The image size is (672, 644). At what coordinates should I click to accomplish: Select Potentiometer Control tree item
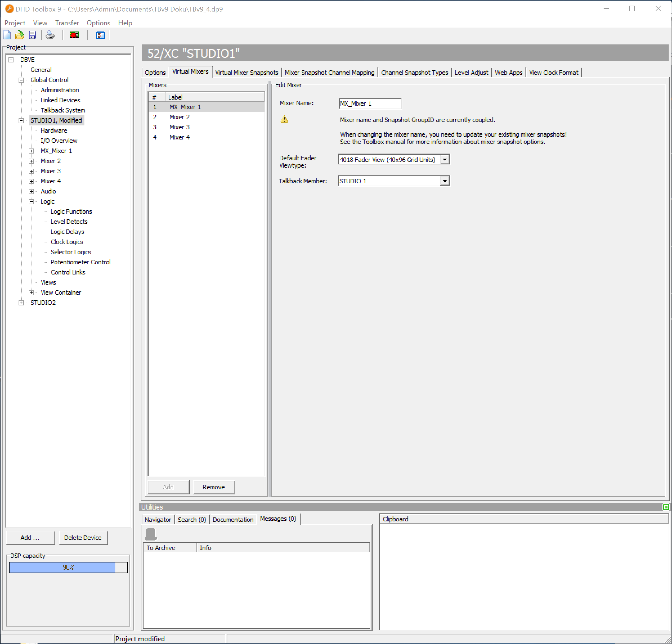click(x=80, y=262)
